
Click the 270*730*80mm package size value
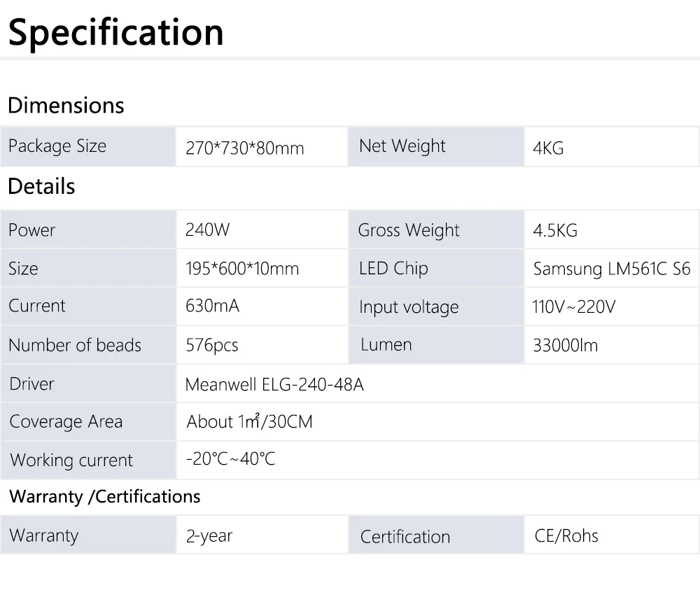245,148
